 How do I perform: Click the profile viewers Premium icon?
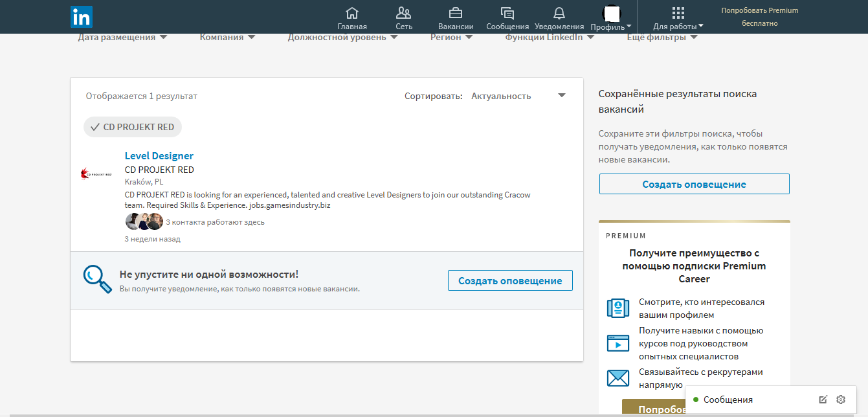(x=618, y=308)
